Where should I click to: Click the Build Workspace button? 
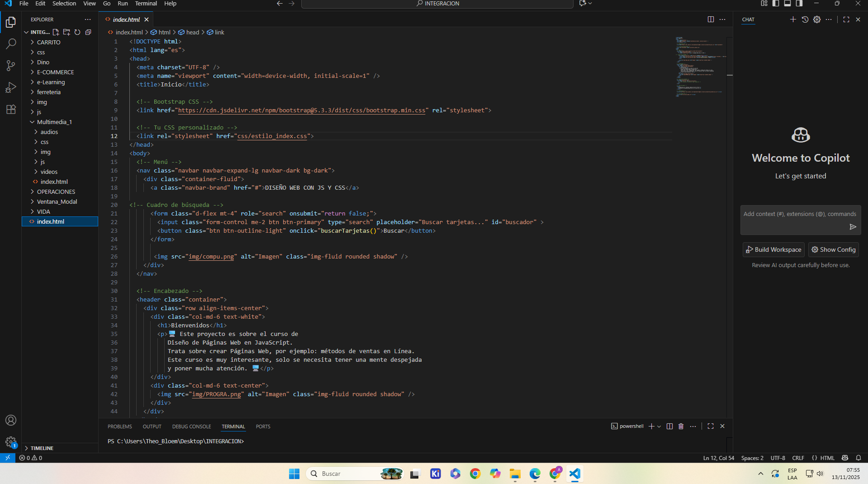click(773, 249)
